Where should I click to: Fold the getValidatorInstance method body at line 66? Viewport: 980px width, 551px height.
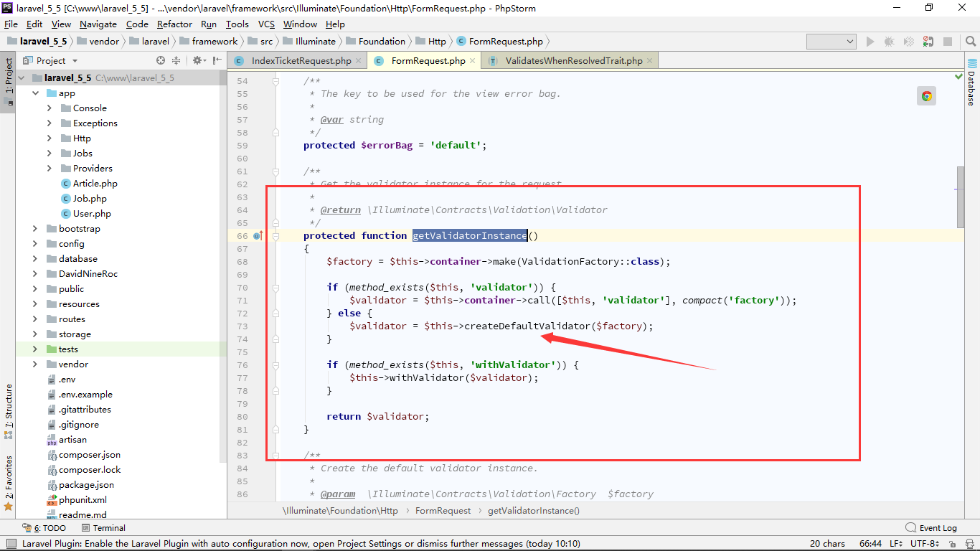(x=275, y=236)
